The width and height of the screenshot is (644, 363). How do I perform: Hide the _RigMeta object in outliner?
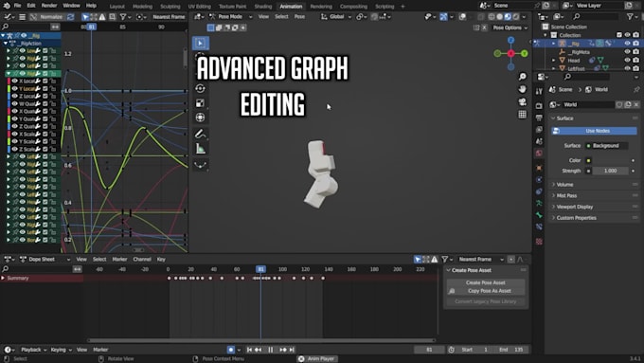click(627, 52)
